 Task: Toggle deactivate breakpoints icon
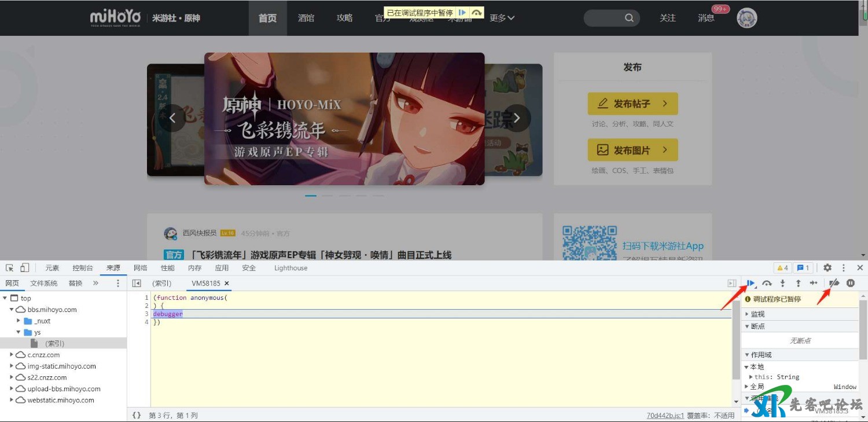pyautogui.click(x=834, y=283)
